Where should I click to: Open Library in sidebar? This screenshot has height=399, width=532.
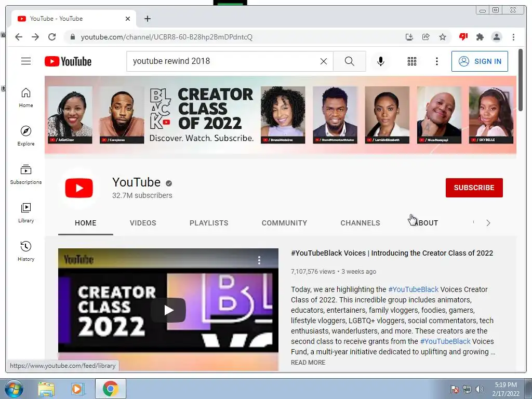26,212
